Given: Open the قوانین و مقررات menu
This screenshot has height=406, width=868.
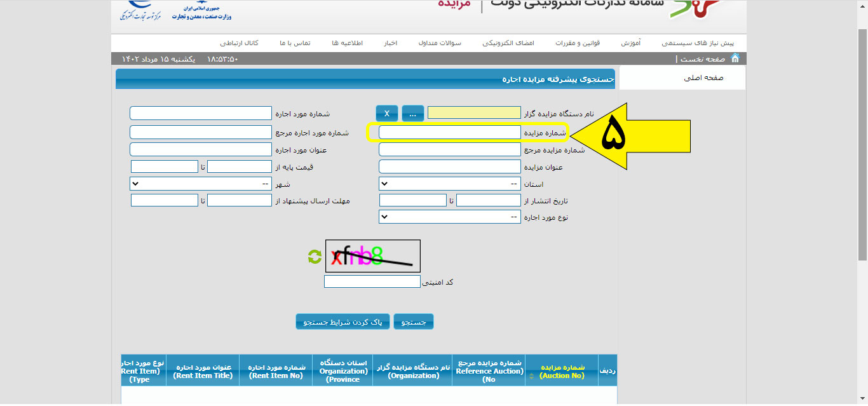Looking at the screenshot, I should point(576,43).
